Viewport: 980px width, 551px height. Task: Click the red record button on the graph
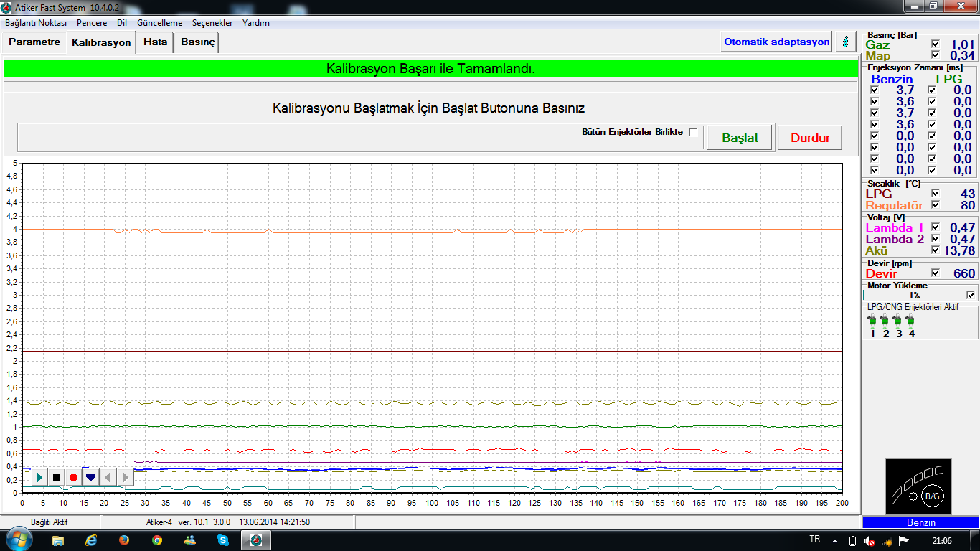[73, 477]
